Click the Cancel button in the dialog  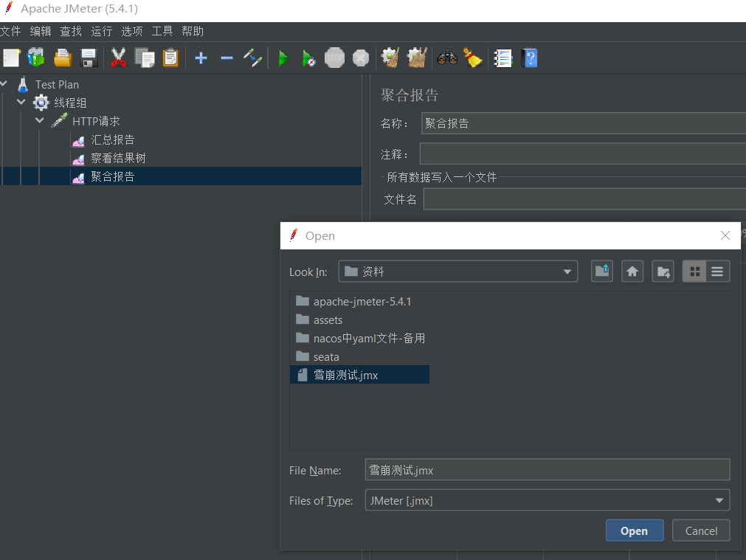click(701, 531)
